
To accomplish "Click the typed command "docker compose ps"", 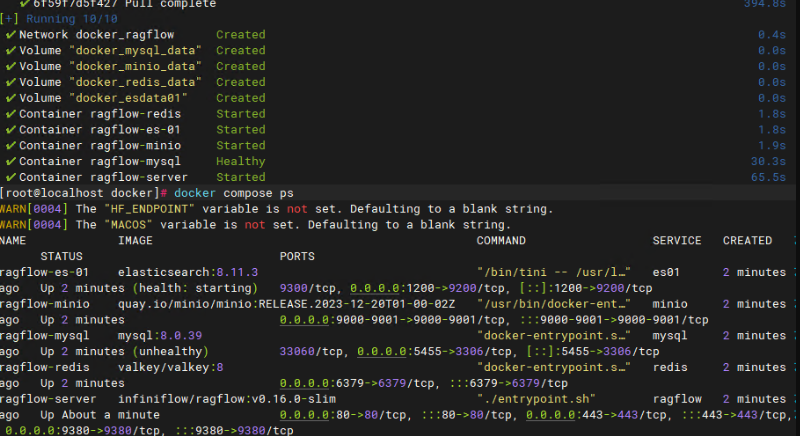I will [x=234, y=193].
